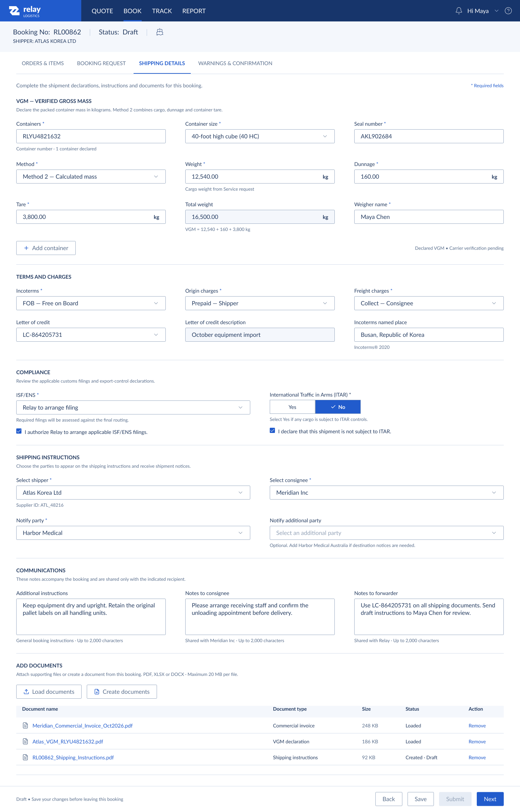Open the Select consignee dropdown

click(x=386, y=492)
